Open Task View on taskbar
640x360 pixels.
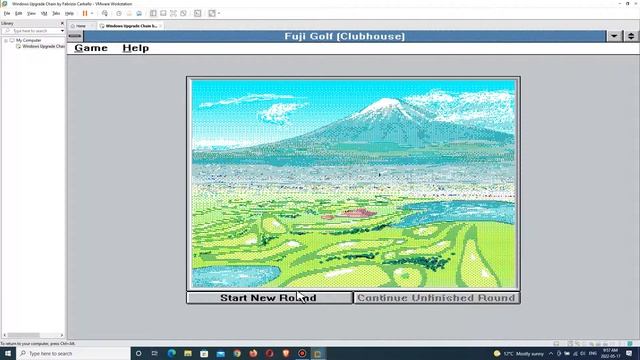[155, 353]
